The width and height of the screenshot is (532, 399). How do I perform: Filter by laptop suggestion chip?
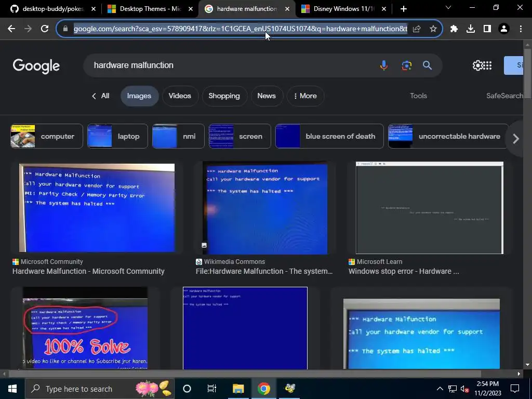(117, 137)
